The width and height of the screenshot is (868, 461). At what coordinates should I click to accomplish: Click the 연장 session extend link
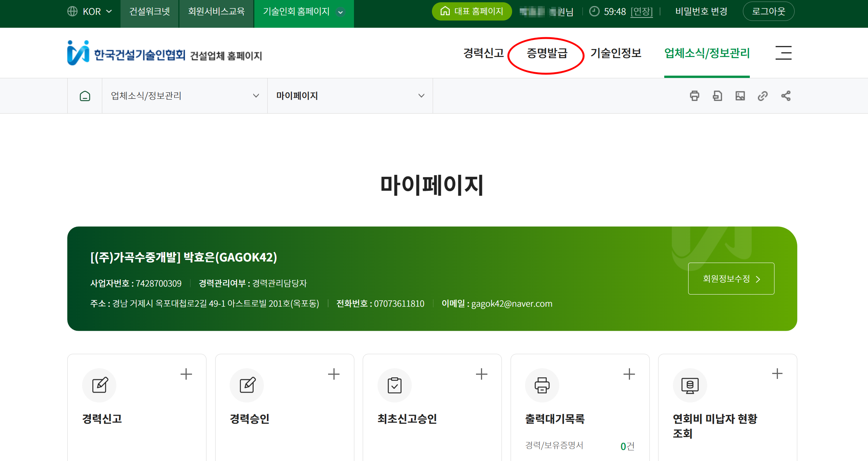coord(641,12)
